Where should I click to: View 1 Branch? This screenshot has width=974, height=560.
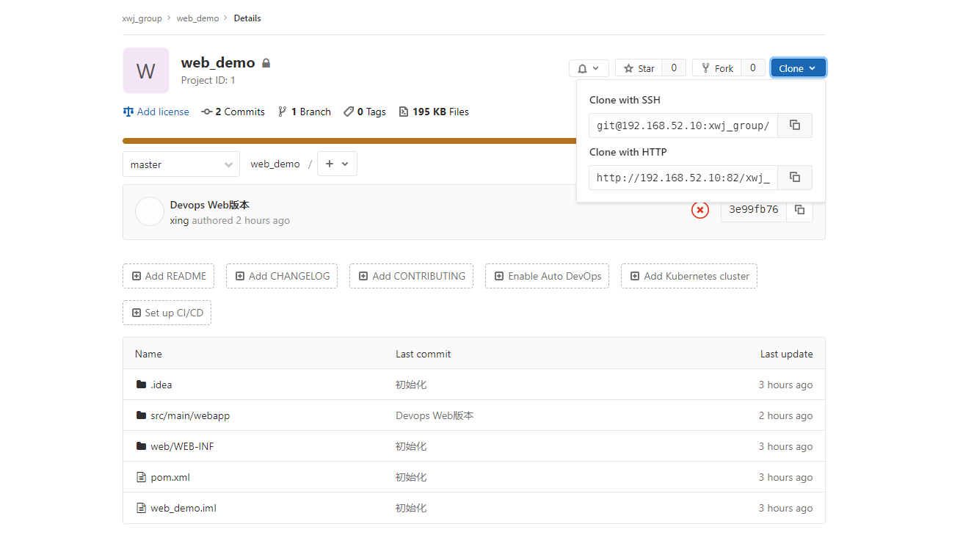[x=305, y=112]
